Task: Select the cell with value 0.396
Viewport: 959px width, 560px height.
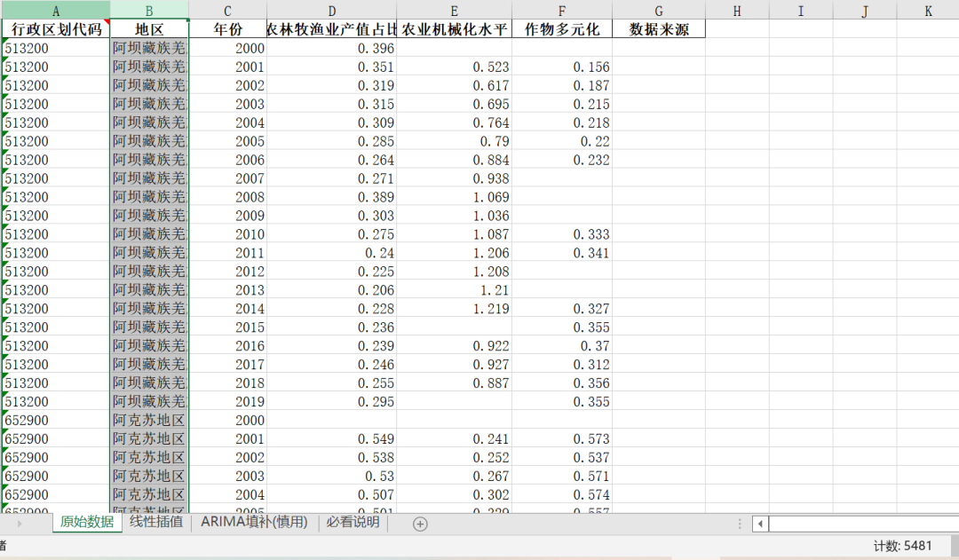Action: (x=331, y=48)
